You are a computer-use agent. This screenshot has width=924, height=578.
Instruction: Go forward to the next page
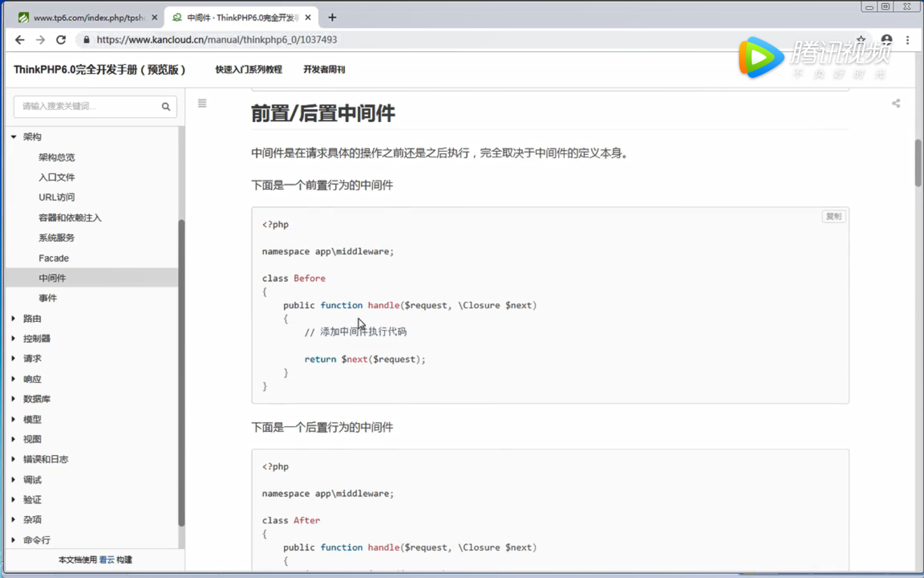pyautogui.click(x=40, y=40)
